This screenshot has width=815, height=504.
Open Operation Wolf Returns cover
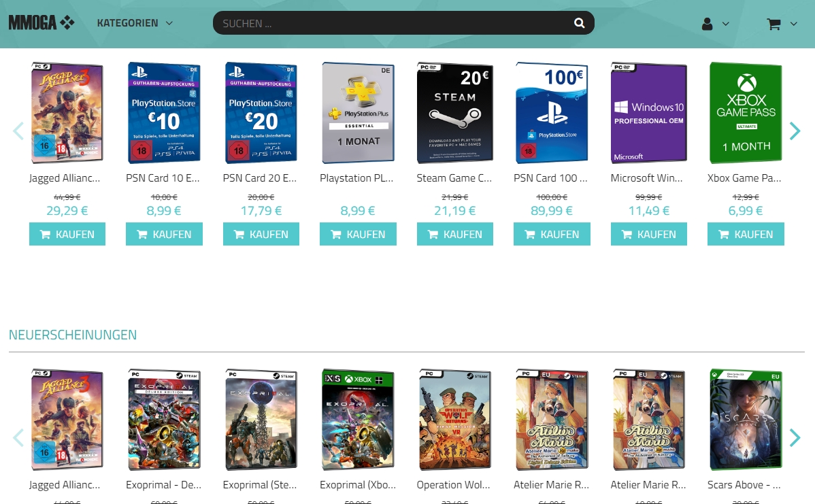tap(455, 419)
